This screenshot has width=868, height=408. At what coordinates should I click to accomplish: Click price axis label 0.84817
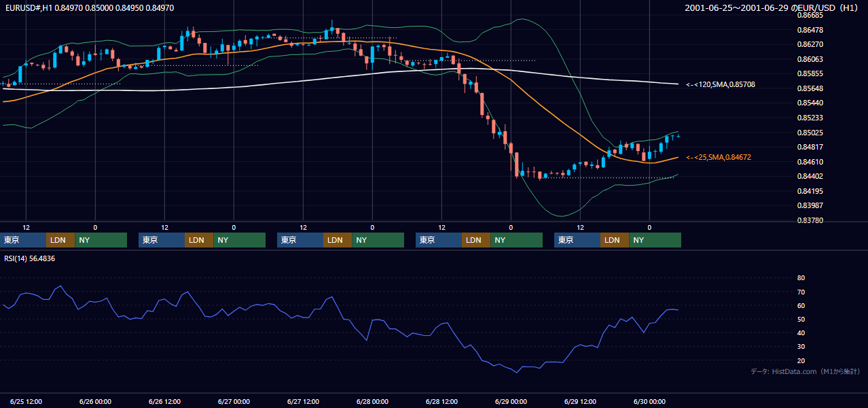810,147
